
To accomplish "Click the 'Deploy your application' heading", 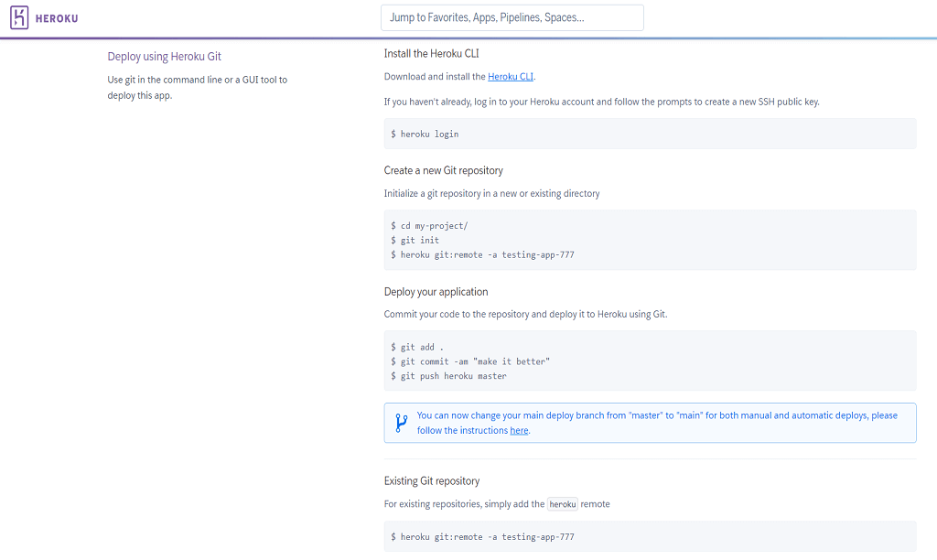I will pos(436,292).
